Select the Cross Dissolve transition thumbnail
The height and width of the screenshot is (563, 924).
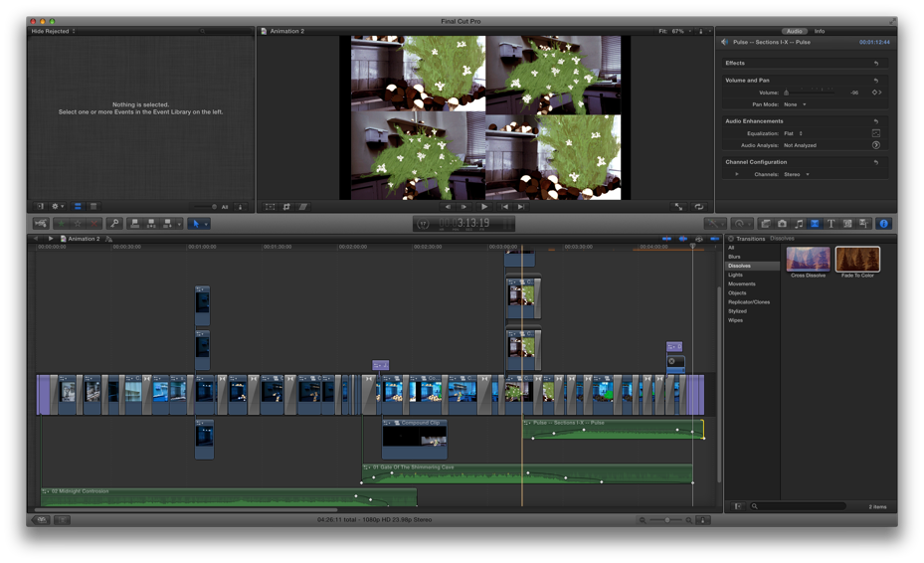click(808, 259)
